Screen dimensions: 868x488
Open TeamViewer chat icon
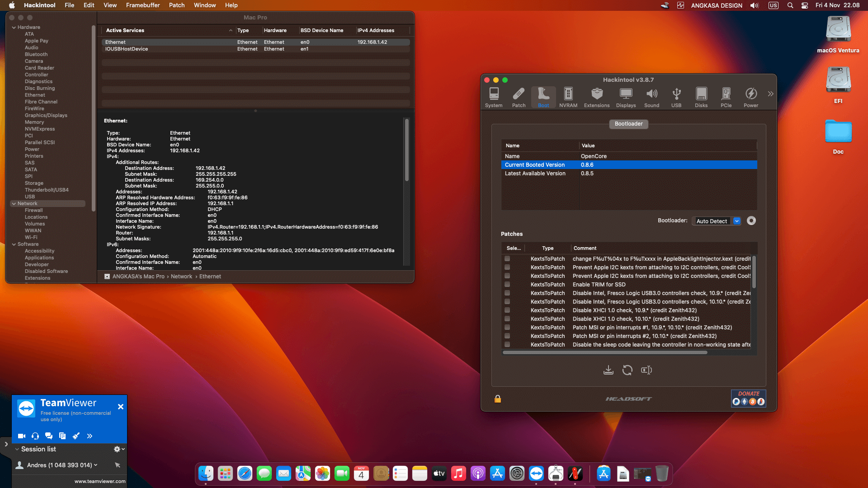(x=49, y=436)
